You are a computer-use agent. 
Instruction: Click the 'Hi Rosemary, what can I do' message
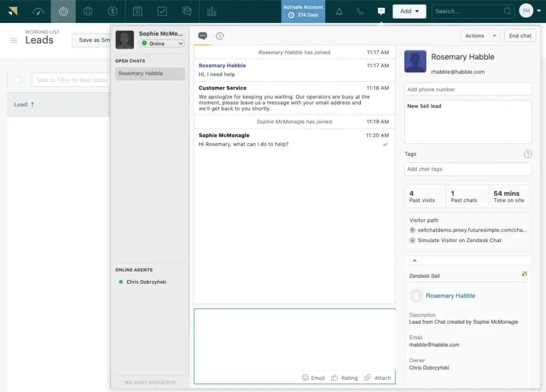point(243,144)
